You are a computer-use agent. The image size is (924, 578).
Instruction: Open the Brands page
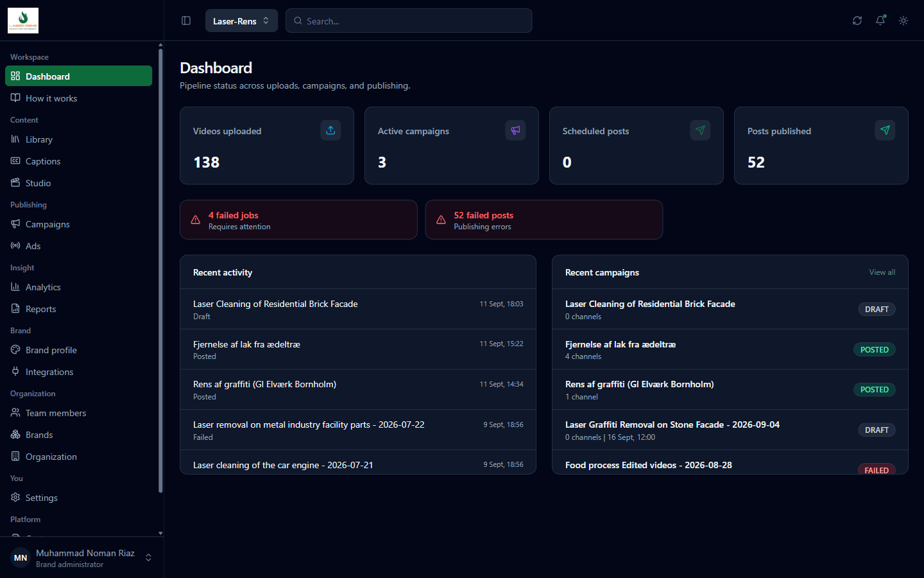pyautogui.click(x=78, y=435)
